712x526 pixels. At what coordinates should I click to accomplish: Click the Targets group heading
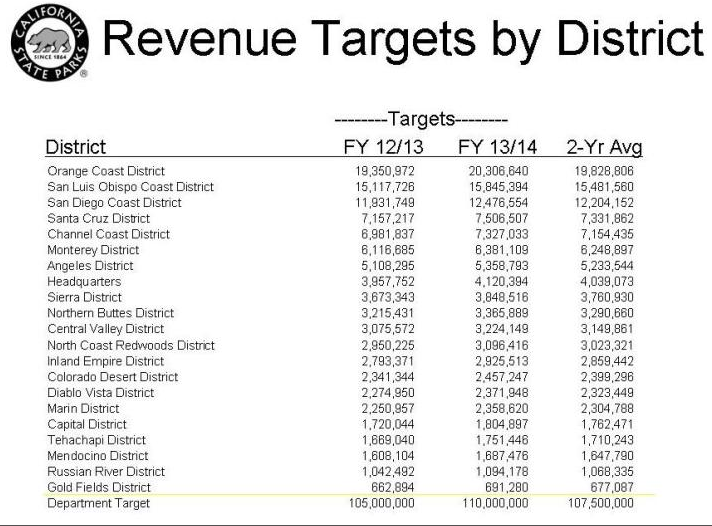click(x=421, y=119)
